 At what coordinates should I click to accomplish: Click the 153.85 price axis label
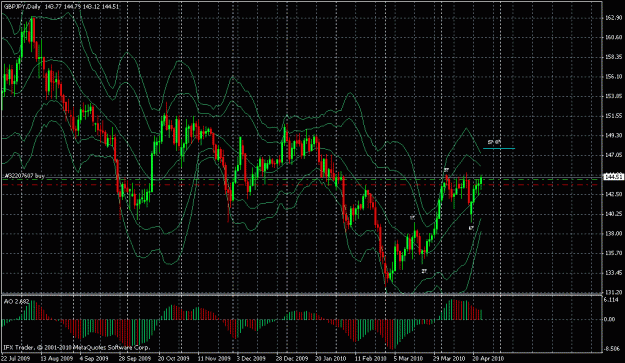click(x=613, y=96)
